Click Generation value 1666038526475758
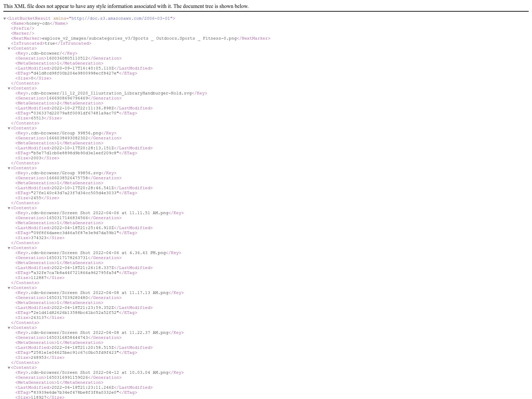The width and height of the screenshot is (532, 399). (x=67, y=178)
